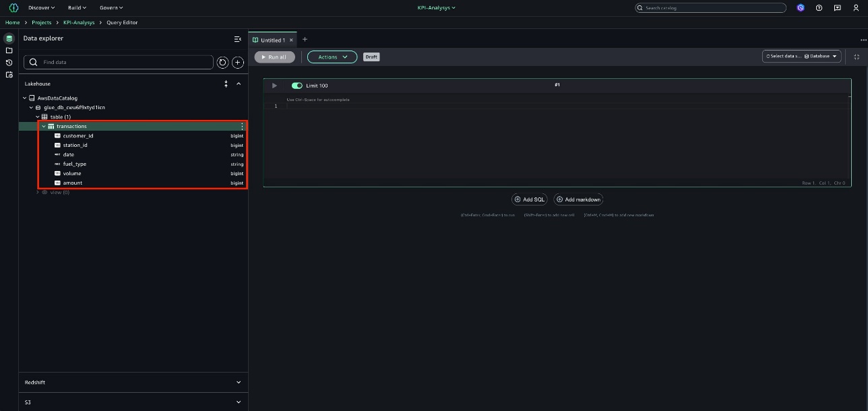Click into SQL editor line 1

[x=566, y=106]
